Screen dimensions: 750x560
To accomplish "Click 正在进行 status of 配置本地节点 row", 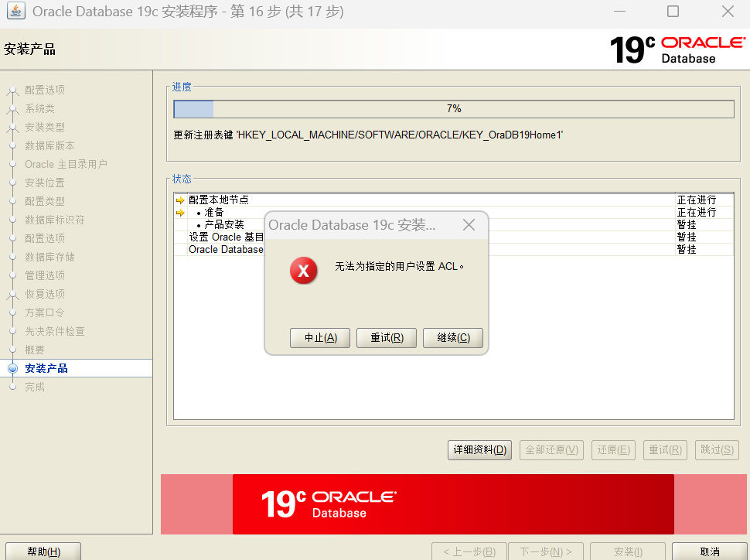I will [697, 200].
